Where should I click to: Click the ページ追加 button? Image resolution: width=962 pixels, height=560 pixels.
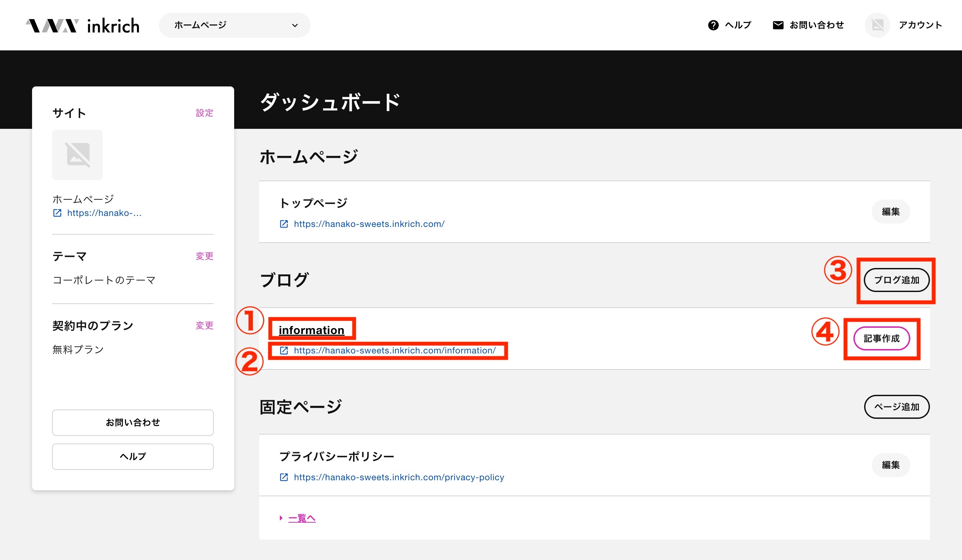[896, 406]
